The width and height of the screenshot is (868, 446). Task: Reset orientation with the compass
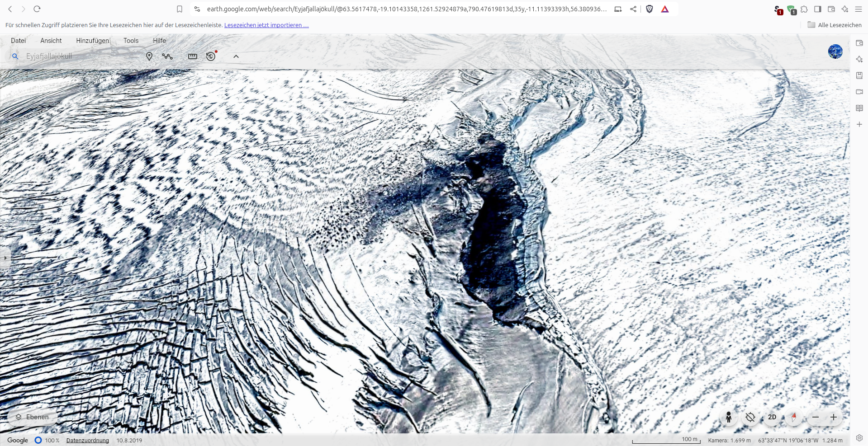[x=794, y=417]
